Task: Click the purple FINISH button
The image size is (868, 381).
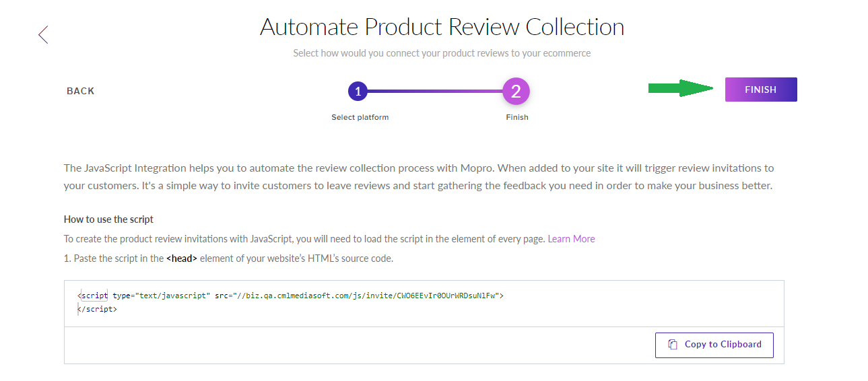Action: point(761,90)
